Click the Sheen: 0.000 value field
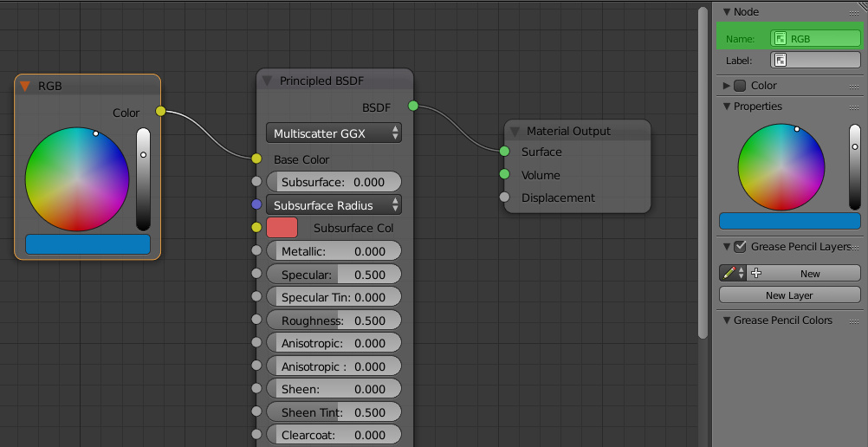This screenshot has width=868, height=447. 334,390
